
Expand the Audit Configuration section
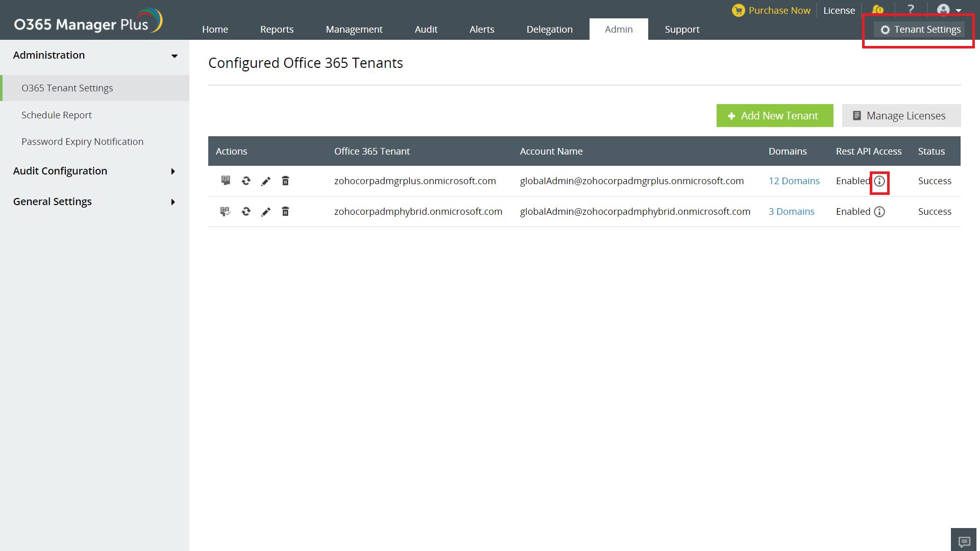(x=173, y=171)
